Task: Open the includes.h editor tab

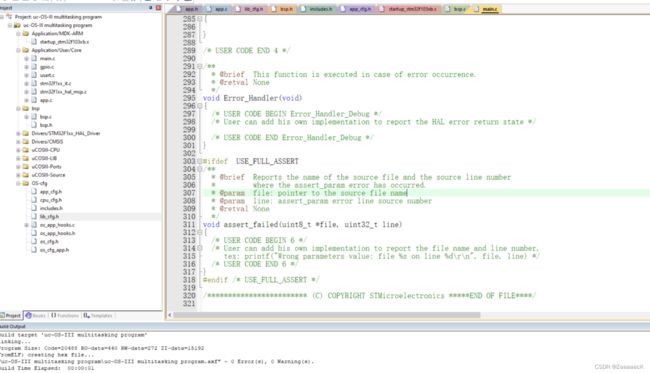Action: [317, 9]
